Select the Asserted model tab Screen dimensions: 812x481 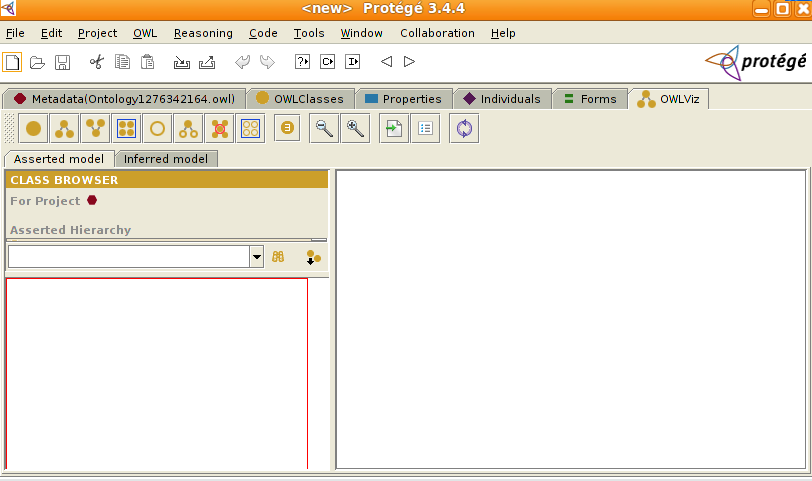59,159
